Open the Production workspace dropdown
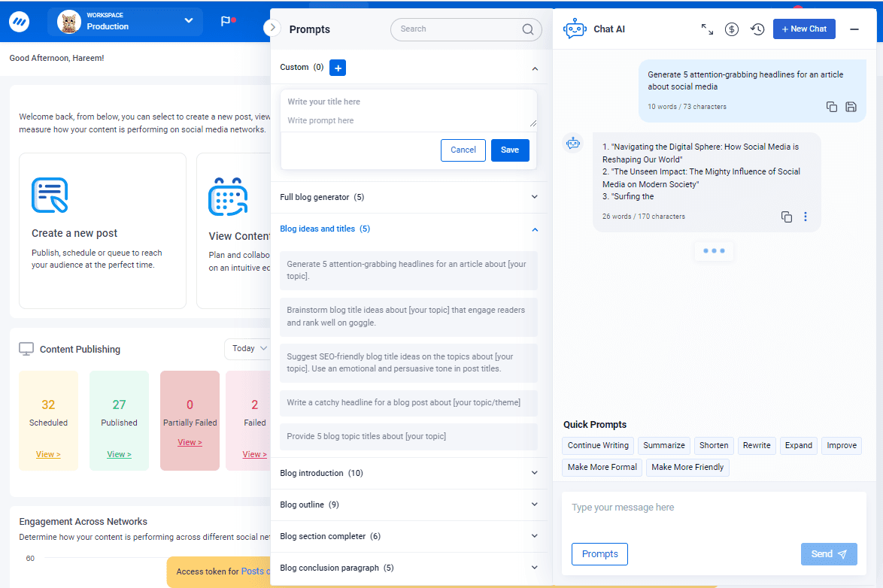883x588 pixels. click(188, 21)
